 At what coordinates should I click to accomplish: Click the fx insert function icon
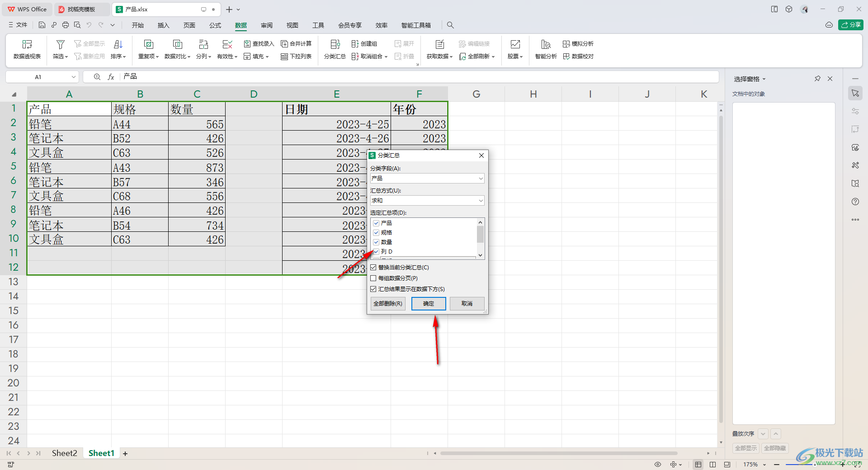(x=111, y=77)
